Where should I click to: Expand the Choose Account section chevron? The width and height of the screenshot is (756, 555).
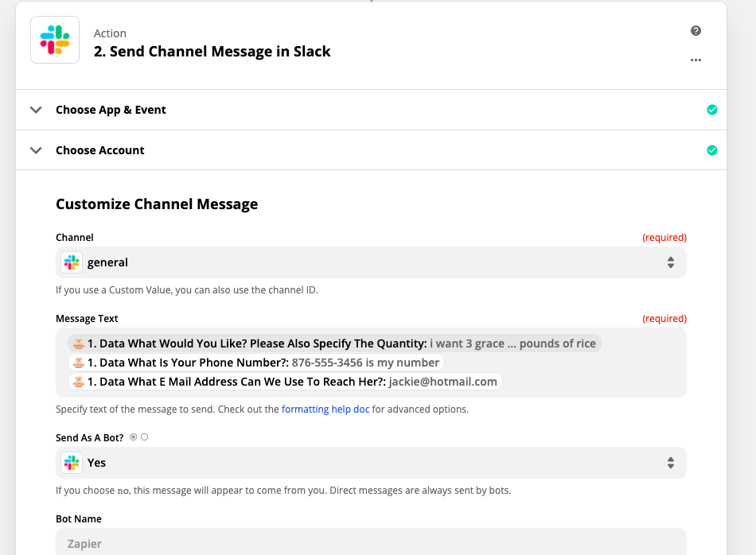pos(36,150)
